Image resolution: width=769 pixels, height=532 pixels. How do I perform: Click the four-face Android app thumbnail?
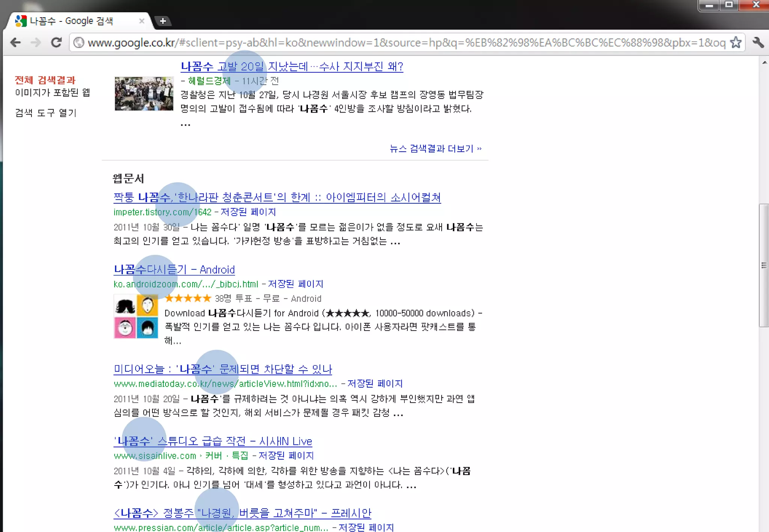pos(136,316)
